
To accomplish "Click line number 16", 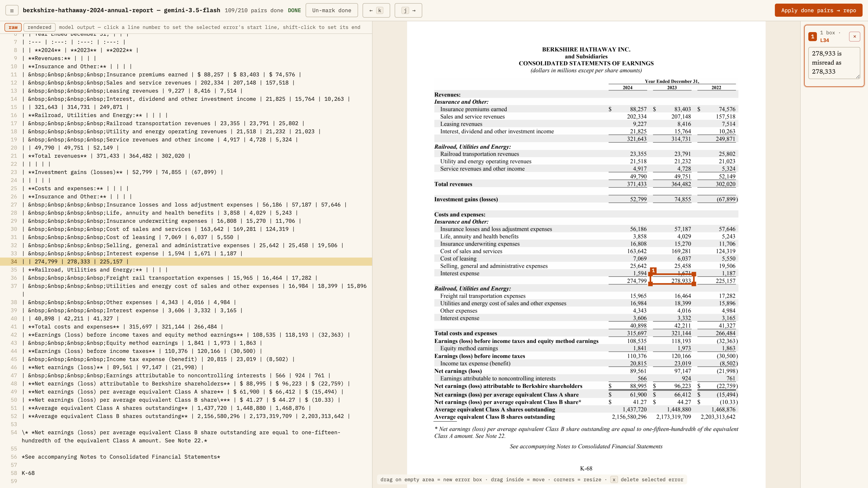I will (14, 115).
